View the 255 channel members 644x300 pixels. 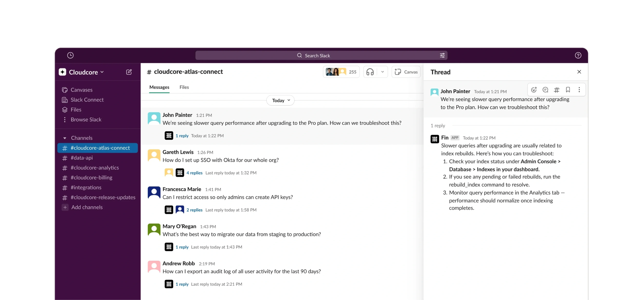click(x=341, y=72)
